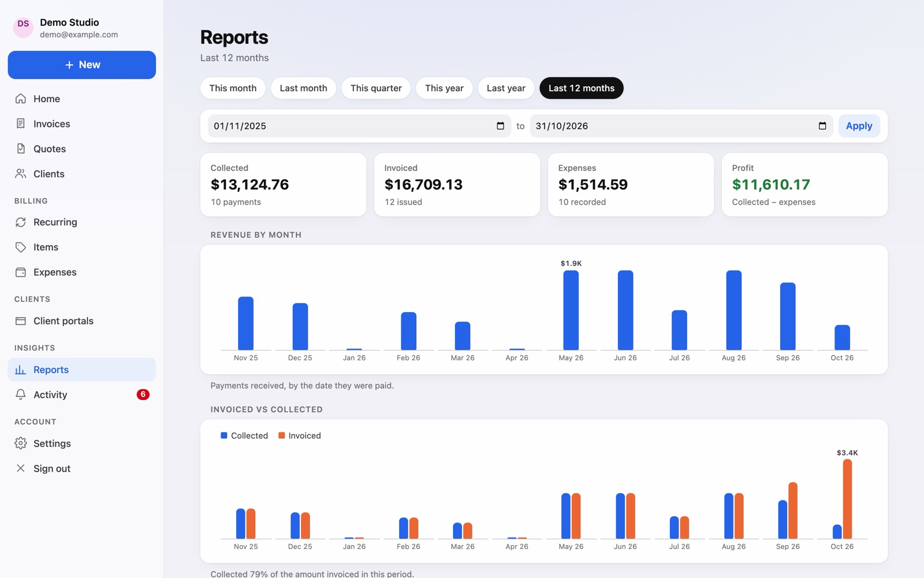924x578 pixels.
Task: Toggle the Collected legend blue swatch
Action: click(x=224, y=435)
